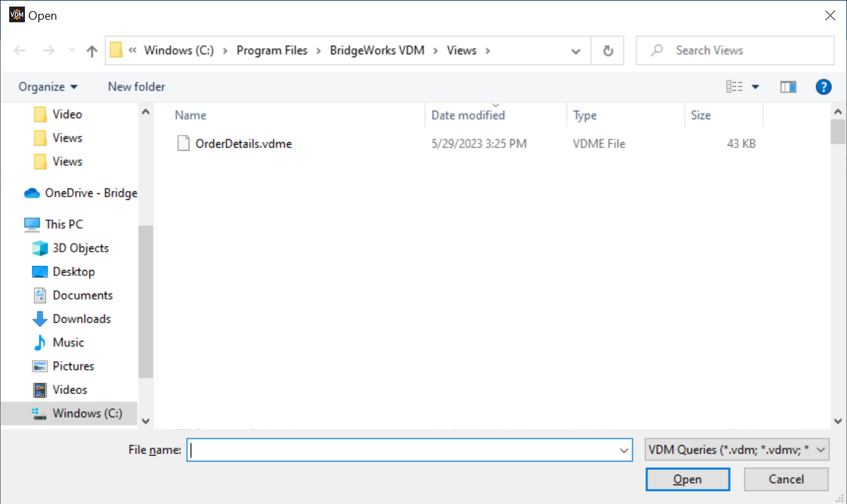Click Program Files in the address bar
847x504 pixels.
[x=273, y=50]
